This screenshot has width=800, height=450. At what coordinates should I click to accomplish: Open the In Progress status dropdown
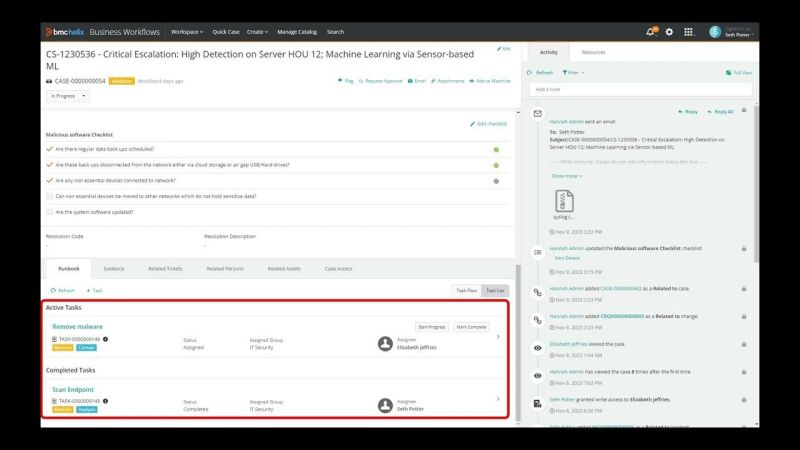[68, 96]
